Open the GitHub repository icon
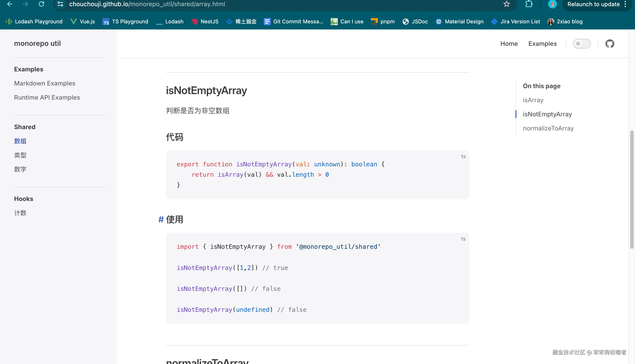 point(609,44)
